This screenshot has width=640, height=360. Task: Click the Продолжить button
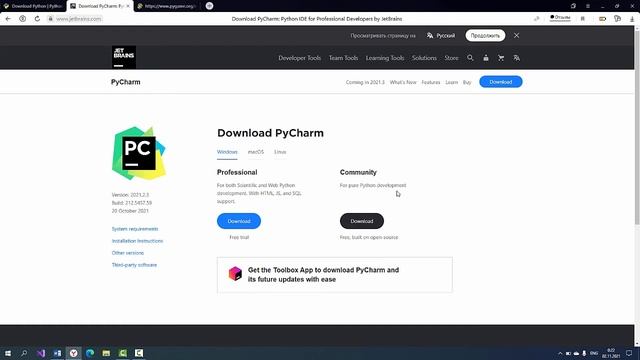485,36
